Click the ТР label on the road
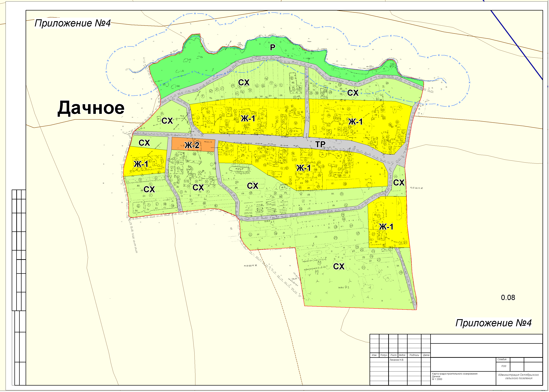The height and width of the screenshot is (392, 549). (x=320, y=144)
